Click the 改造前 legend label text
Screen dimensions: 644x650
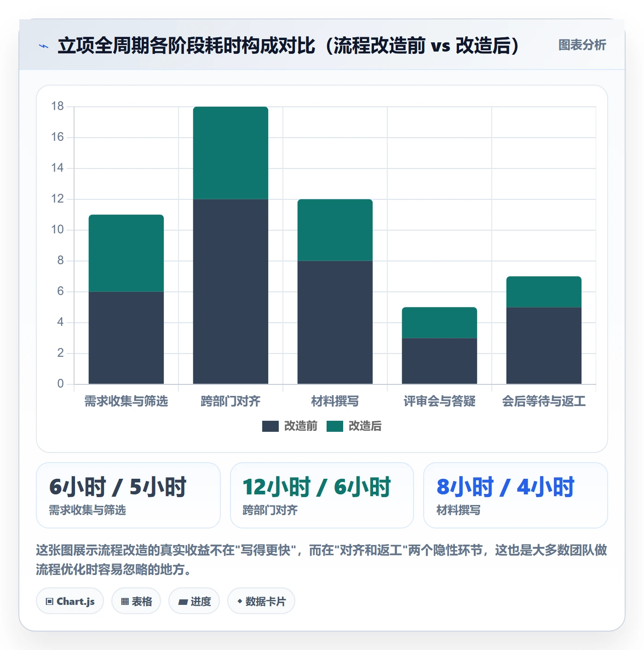coord(301,426)
